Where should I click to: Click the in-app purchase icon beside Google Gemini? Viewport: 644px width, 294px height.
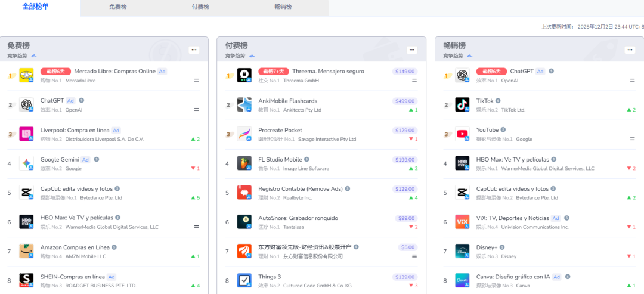coord(97,159)
